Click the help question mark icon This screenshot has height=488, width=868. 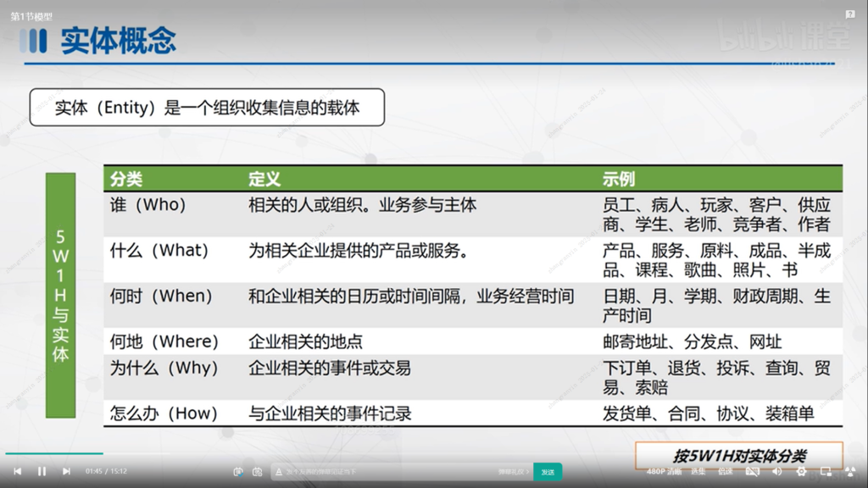click(x=850, y=14)
